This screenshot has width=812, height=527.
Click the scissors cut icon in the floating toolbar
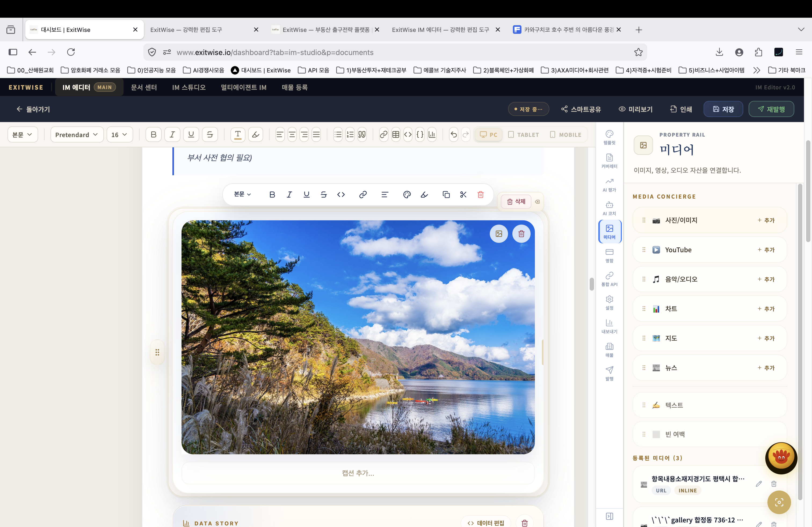pos(463,194)
